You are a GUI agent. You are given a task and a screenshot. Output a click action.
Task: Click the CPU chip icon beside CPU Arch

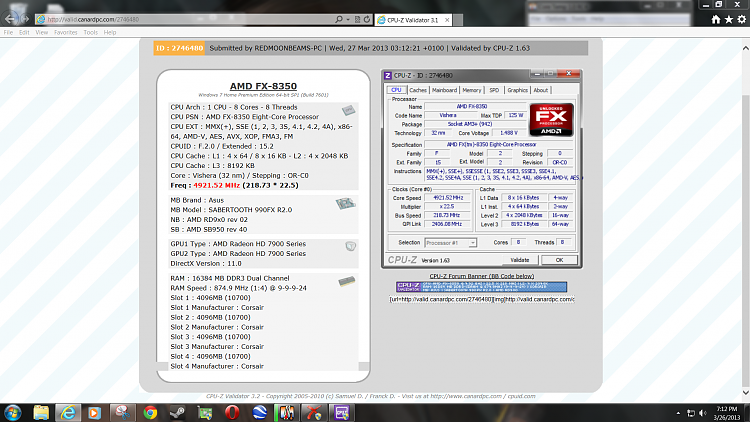coord(349,111)
